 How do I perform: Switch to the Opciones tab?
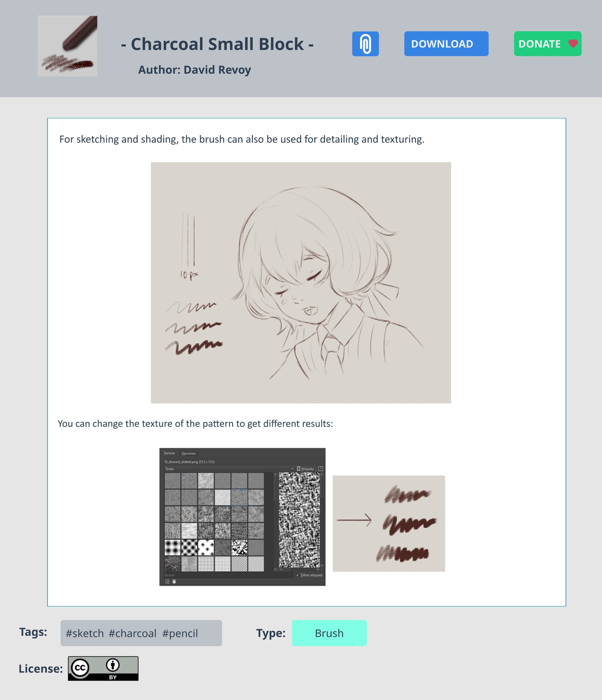point(188,453)
